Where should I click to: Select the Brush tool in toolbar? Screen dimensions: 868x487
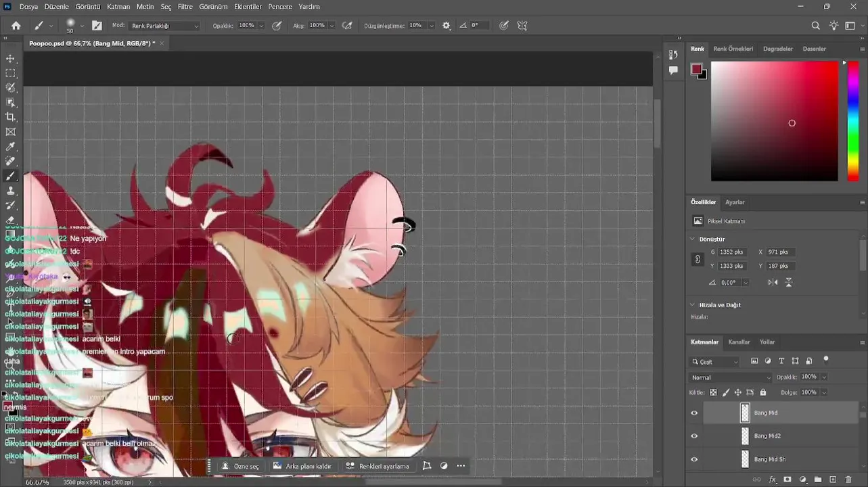pos(10,176)
